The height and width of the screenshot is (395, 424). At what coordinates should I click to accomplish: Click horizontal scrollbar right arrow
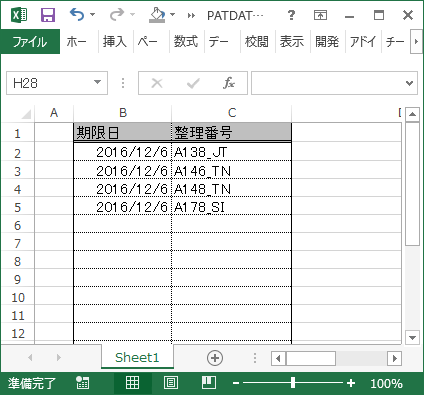coord(395,358)
